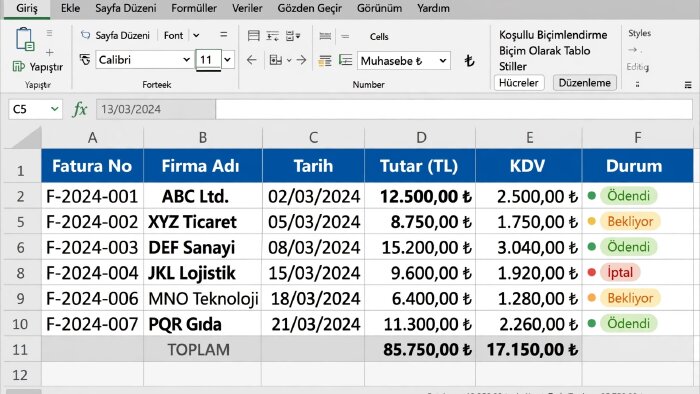Screen dimensions: 700x394
Task: Select the date cell 08/03/2024
Action: point(313,247)
